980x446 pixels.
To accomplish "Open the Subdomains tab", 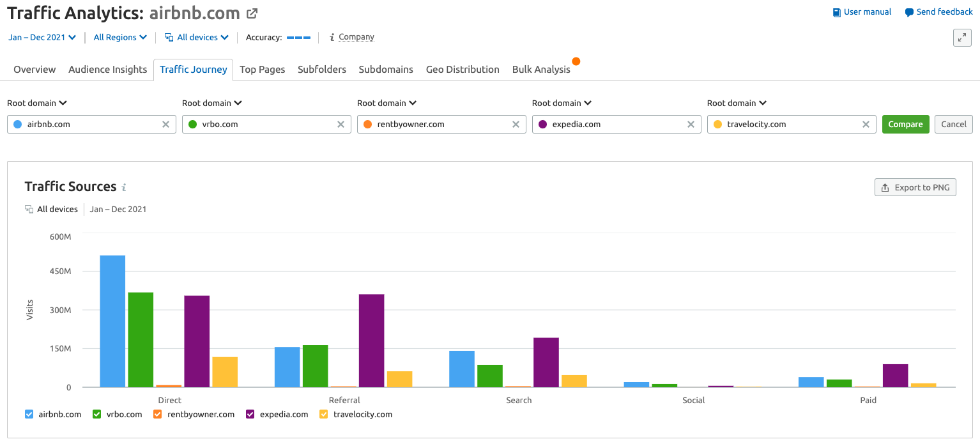I will coord(386,70).
